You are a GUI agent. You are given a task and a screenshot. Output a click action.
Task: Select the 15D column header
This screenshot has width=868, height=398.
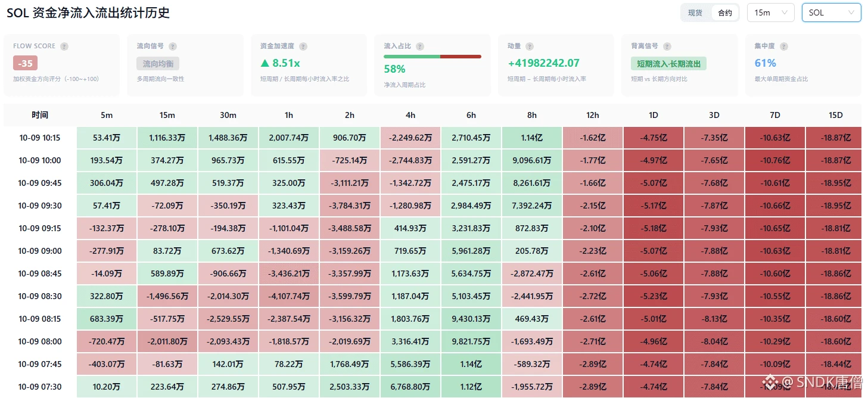tap(835, 115)
